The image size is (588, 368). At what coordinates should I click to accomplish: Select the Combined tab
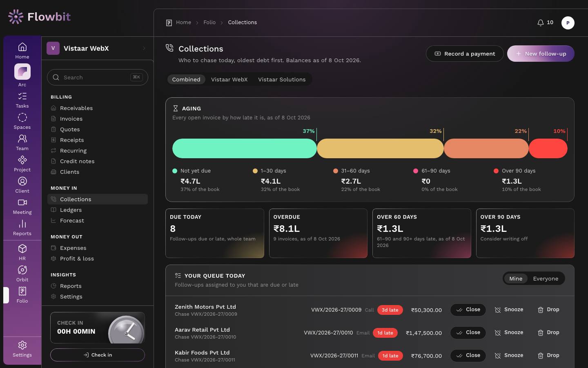[x=186, y=79]
